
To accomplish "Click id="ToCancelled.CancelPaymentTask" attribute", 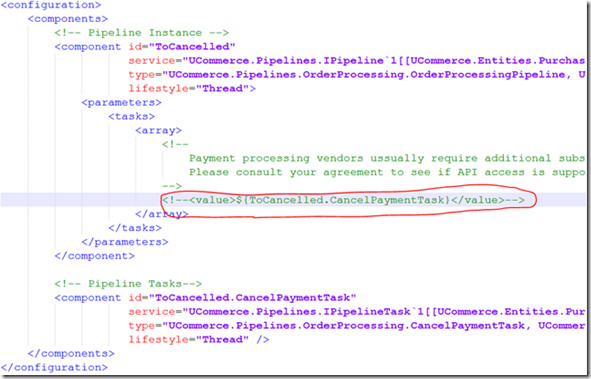I will tap(242, 298).
